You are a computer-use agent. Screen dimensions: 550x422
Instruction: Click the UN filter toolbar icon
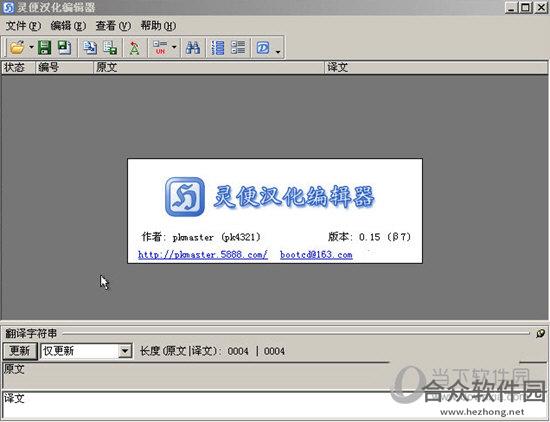pyautogui.click(x=160, y=47)
